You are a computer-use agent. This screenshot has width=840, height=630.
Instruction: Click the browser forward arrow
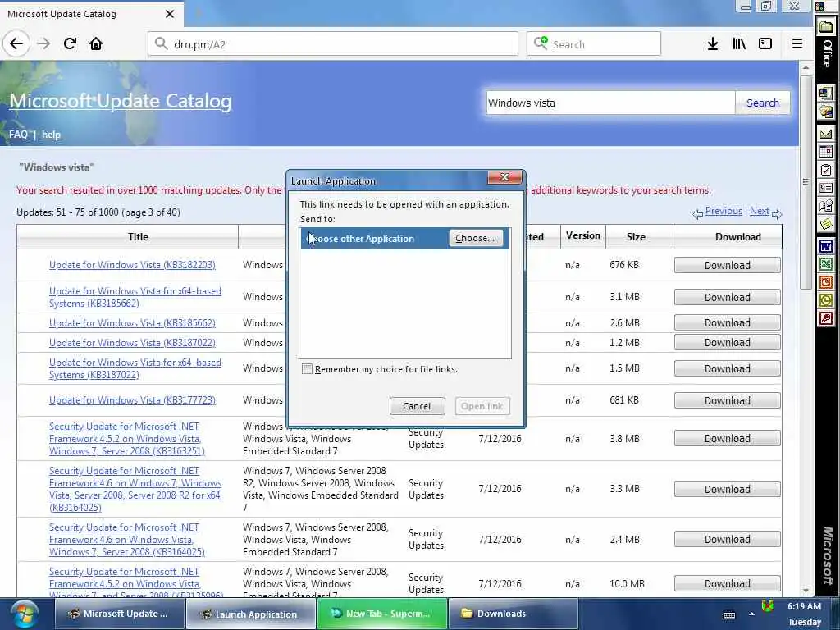(x=43, y=44)
